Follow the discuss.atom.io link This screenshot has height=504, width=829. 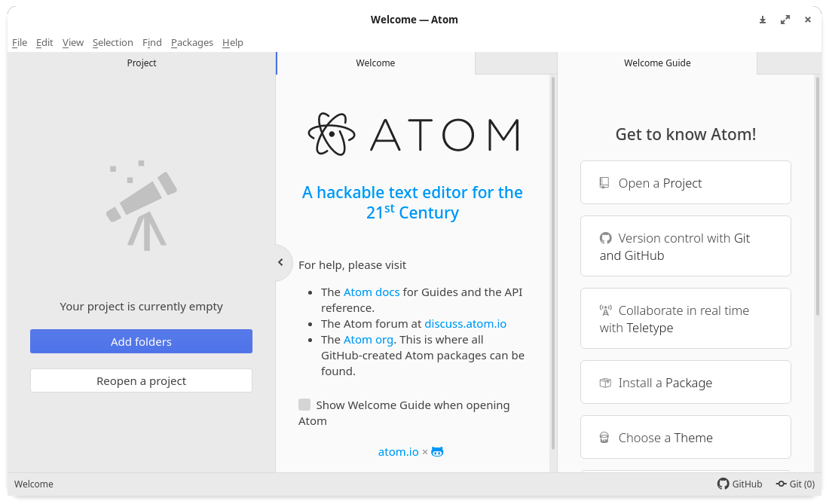[465, 324]
